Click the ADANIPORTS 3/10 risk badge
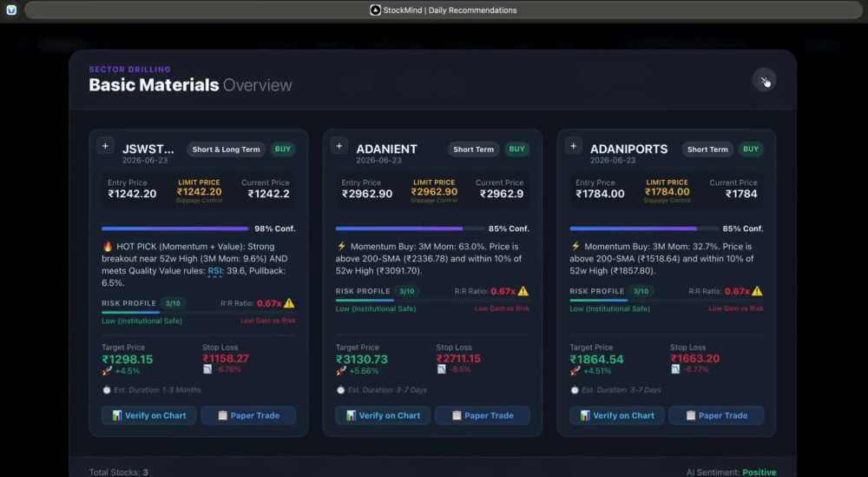Viewport: 868px width, 477px height. [x=641, y=291]
